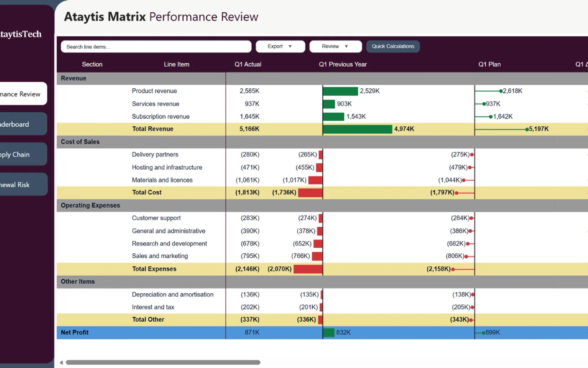The image size is (588, 368).
Task: Open the Export dropdown
Action: tap(280, 46)
